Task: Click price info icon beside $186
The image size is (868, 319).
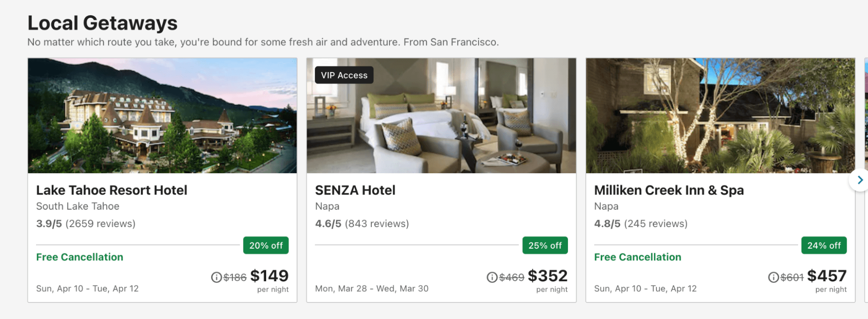Action: click(x=216, y=277)
